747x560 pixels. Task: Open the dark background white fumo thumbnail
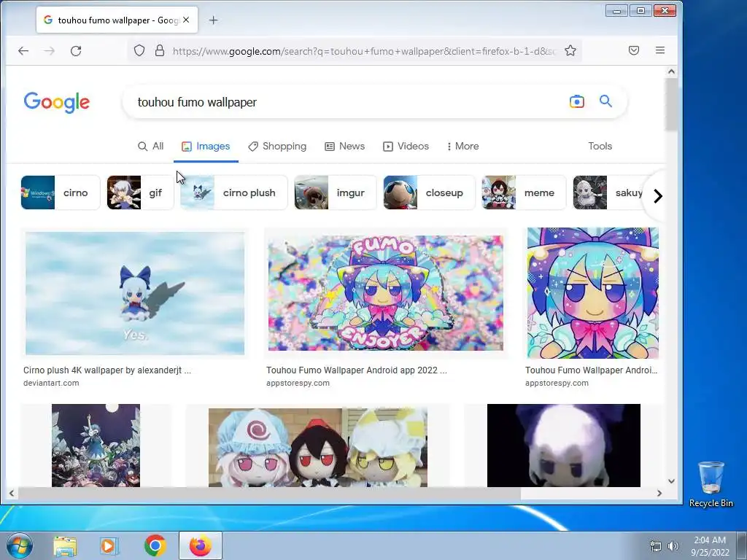[564, 446]
